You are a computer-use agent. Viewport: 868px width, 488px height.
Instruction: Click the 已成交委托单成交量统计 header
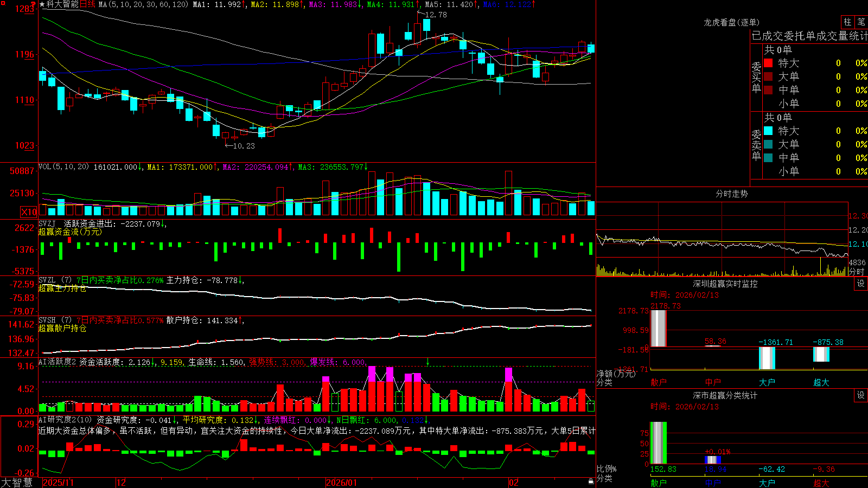pyautogui.click(x=809, y=36)
